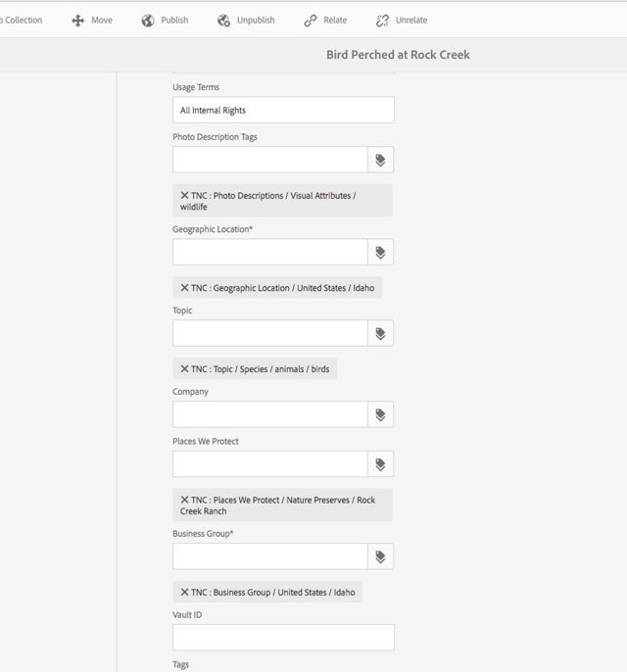This screenshot has height=672, width=627.
Task: Open tag picker for Topic field
Action: [x=380, y=334]
